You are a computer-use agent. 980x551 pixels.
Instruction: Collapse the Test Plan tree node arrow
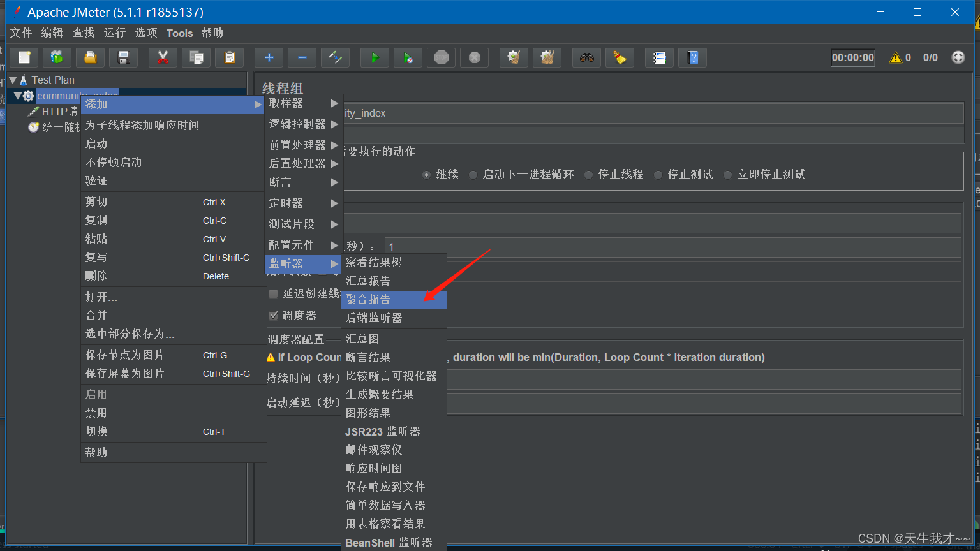click(x=13, y=80)
